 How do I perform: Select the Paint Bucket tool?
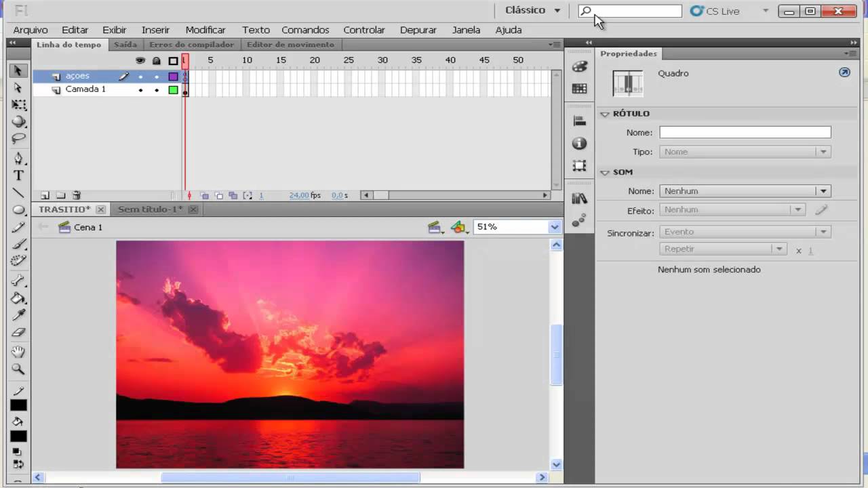18,298
